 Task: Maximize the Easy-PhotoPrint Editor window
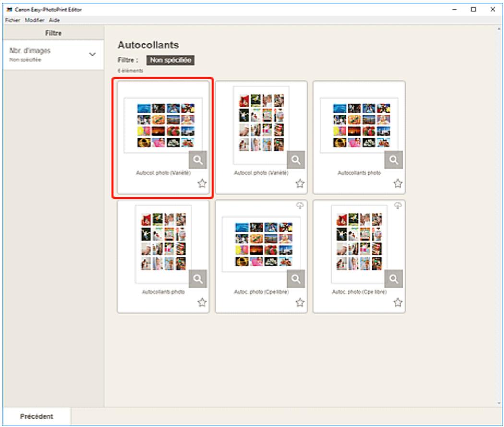click(473, 9)
